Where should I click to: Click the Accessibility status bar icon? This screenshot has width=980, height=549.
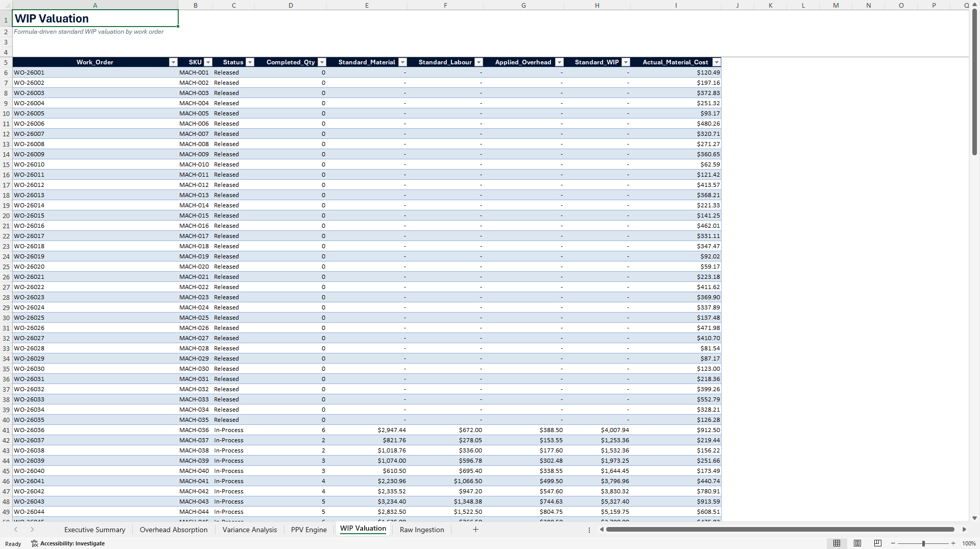pyautogui.click(x=34, y=543)
